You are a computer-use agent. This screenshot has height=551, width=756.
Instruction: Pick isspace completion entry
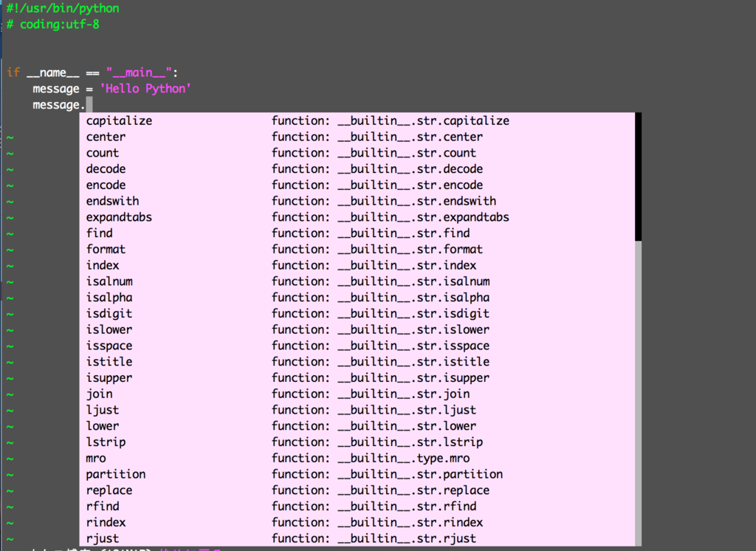click(x=357, y=346)
